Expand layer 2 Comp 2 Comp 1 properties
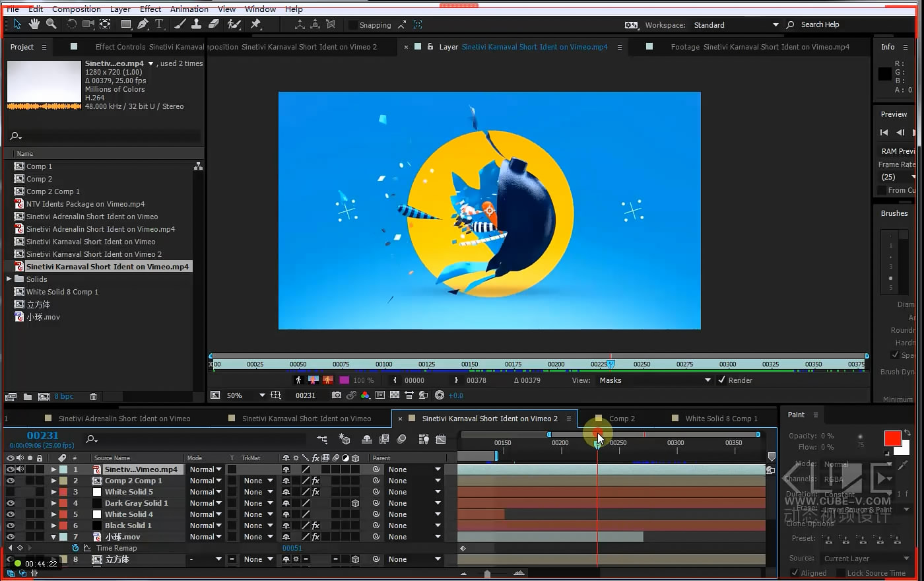This screenshot has width=924, height=581. coord(53,481)
